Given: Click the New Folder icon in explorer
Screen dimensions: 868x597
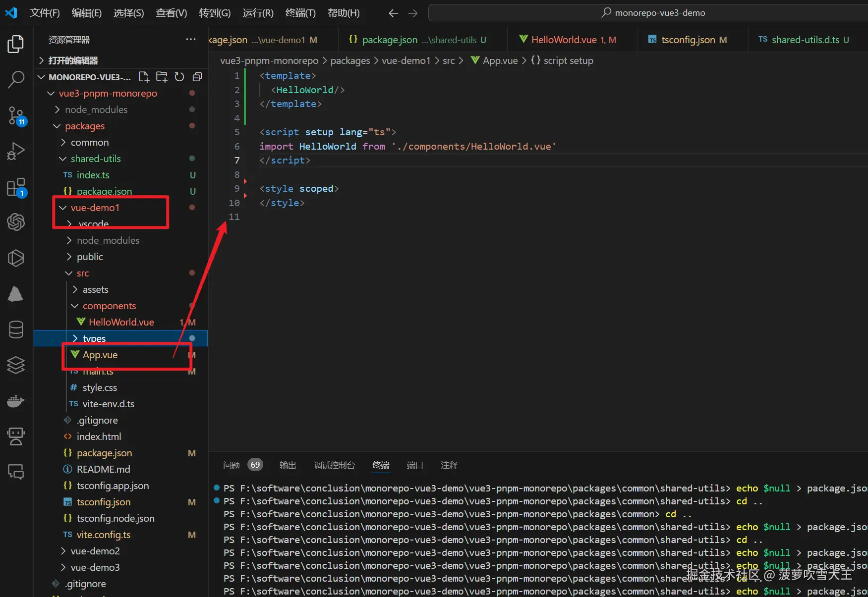Looking at the screenshot, I should pos(162,77).
